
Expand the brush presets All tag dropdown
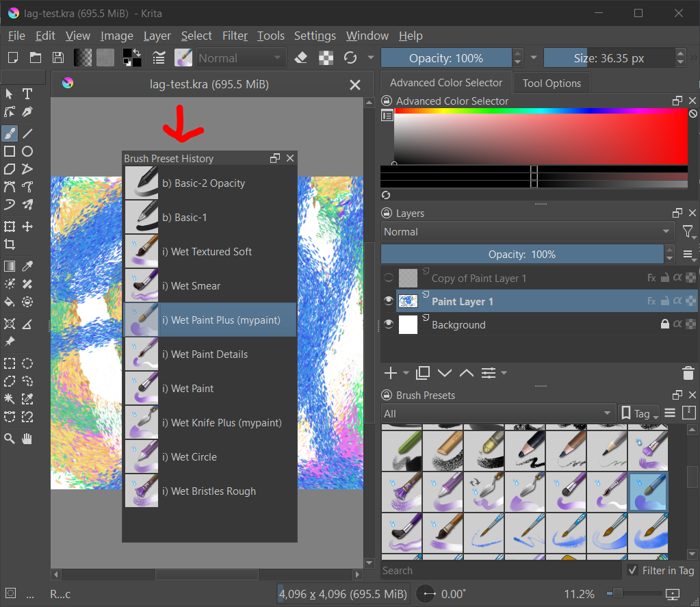(497, 413)
